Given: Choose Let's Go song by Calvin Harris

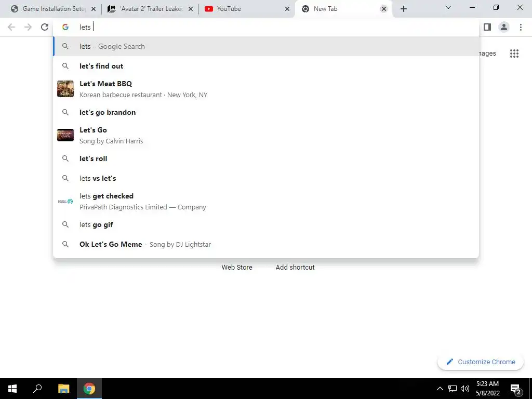Looking at the screenshot, I should click(266, 135).
